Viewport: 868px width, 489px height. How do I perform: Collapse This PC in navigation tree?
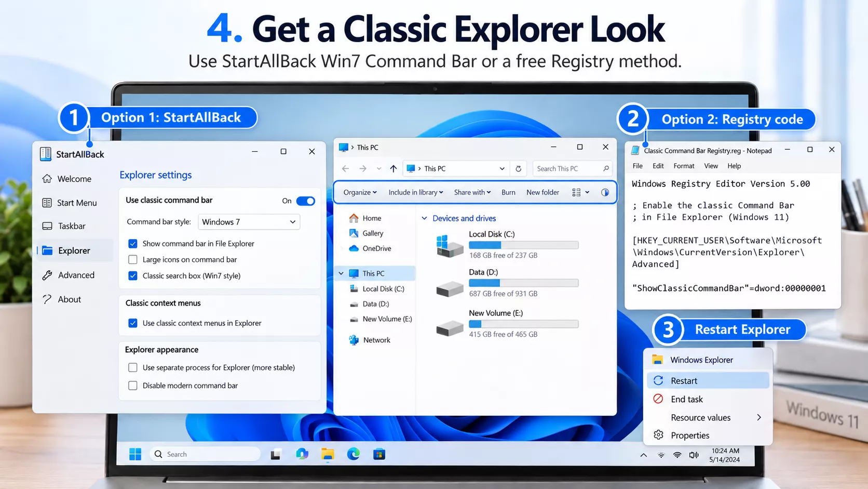pos(341,273)
